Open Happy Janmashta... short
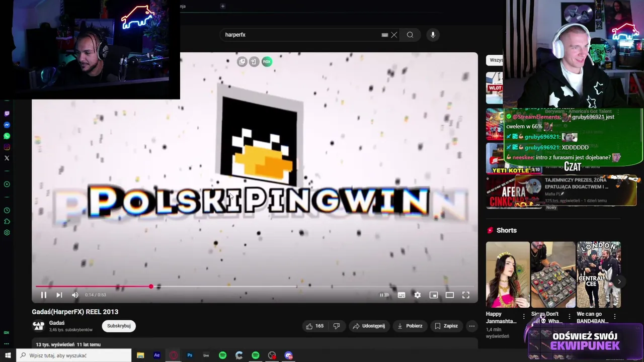The width and height of the screenshot is (644, 362). [508, 275]
